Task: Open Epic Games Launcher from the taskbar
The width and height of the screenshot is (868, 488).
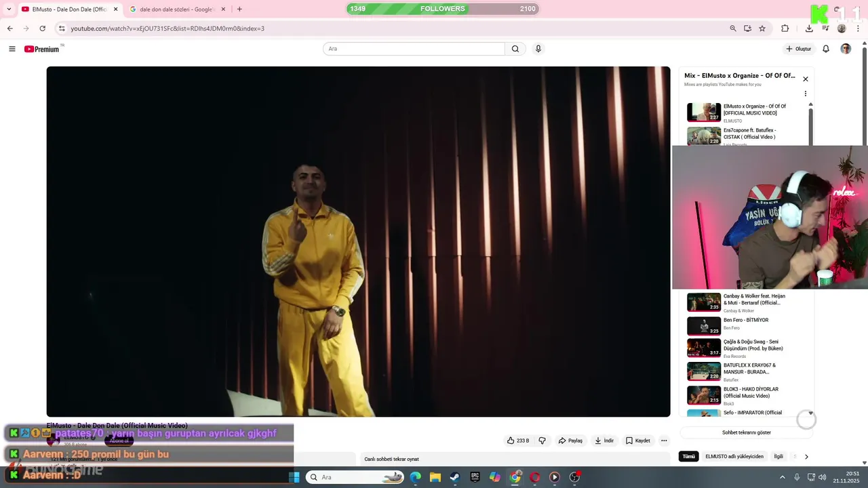Action: 475,477
